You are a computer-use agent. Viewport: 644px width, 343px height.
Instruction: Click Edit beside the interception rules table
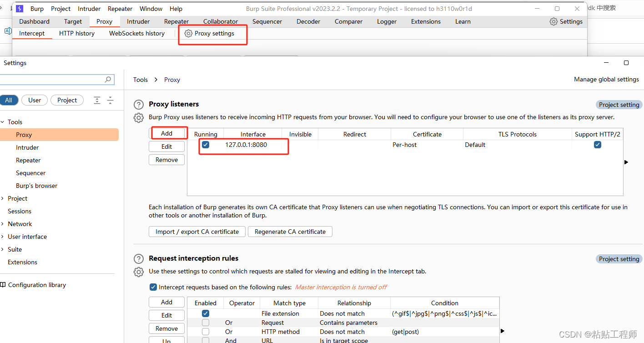tap(167, 315)
